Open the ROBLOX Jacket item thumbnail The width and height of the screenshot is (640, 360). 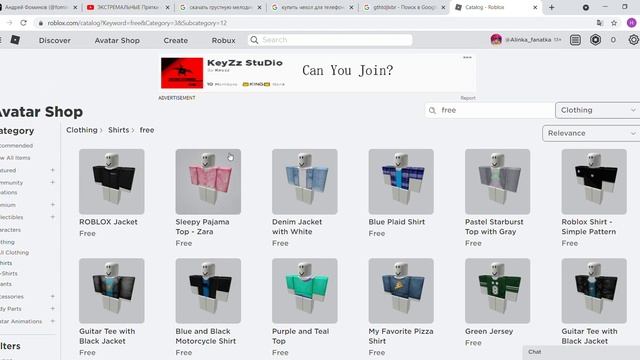pos(111,181)
